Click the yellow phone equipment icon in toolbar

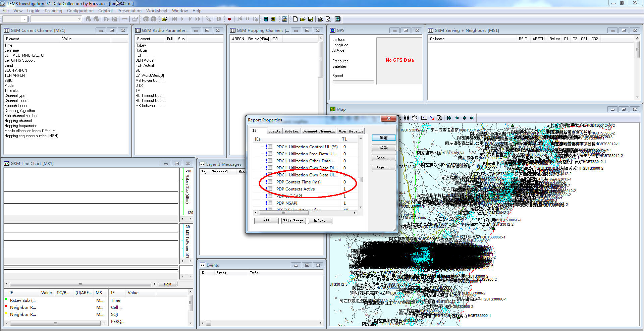(273, 19)
